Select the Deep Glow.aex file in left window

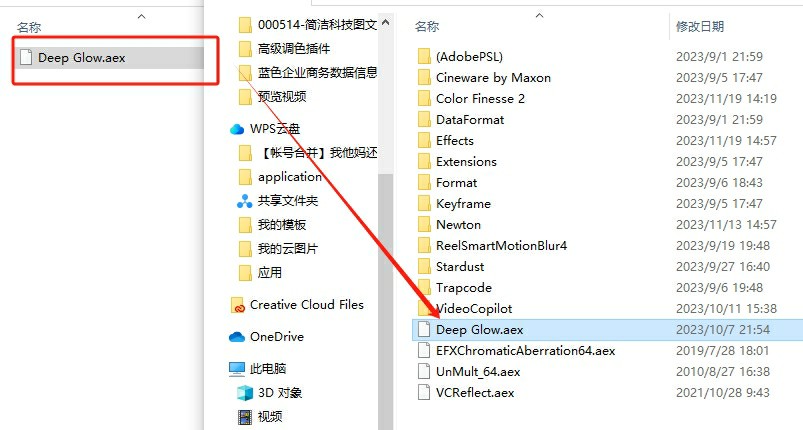[110, 58]
